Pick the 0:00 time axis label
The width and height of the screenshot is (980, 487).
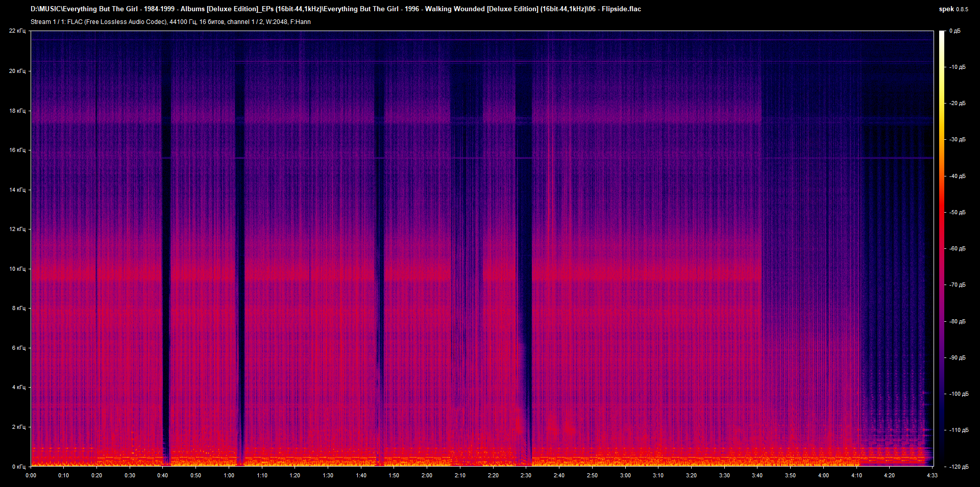tap(31, 475)
